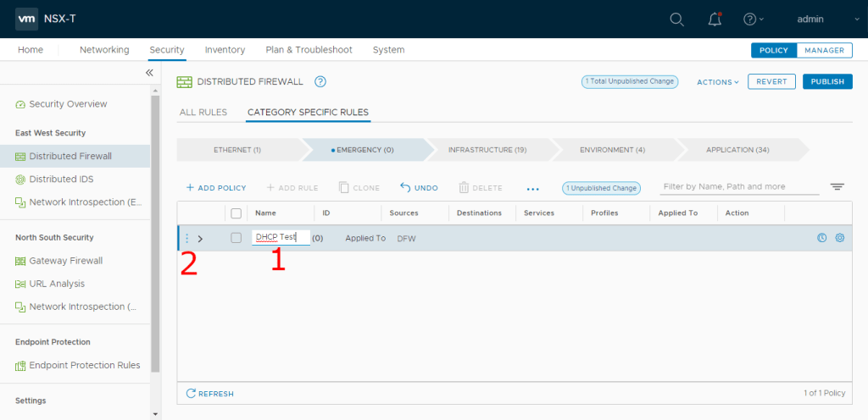Click Add Policy
868x420 pixels.
(x=215, y=188)
